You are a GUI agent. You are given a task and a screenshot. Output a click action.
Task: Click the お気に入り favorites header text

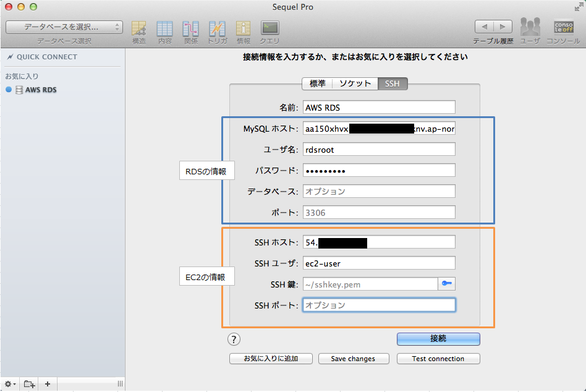(22, 76)
